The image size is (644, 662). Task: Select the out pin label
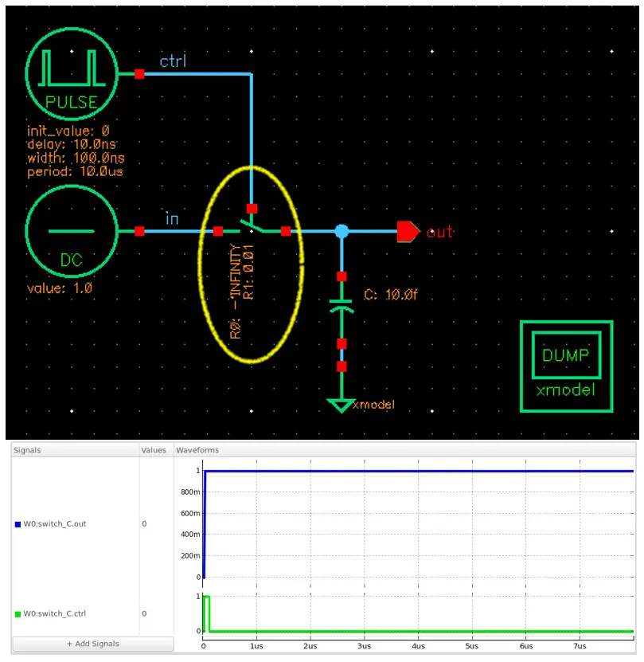point(439,232)
